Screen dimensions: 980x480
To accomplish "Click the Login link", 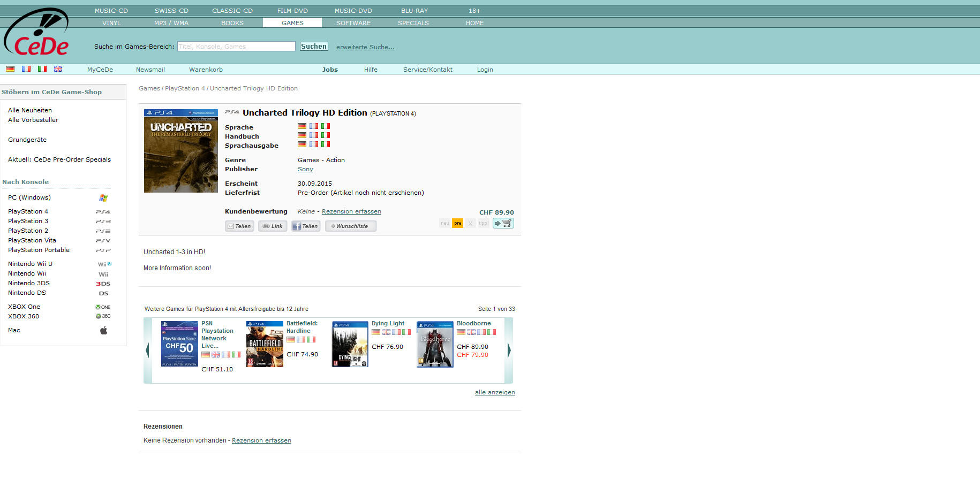I will click(485, 70).
